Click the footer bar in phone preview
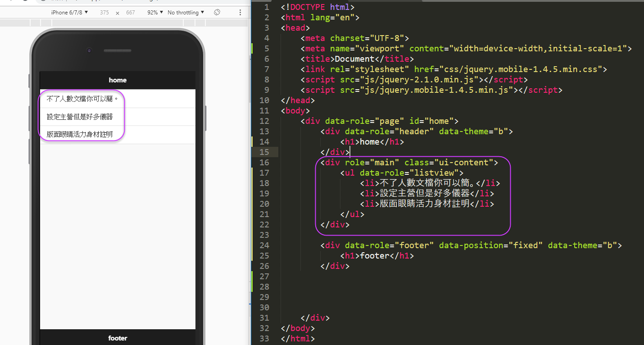The image size is (644, 345). pyautogui.click(x=118, y=338)
